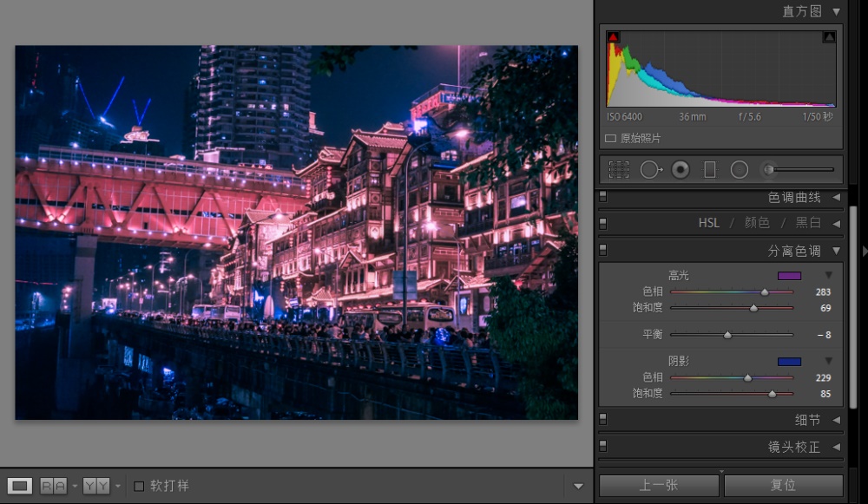868x504 pixels.
Task: Switch to the 颜色 tab
Action: [757, 223]
